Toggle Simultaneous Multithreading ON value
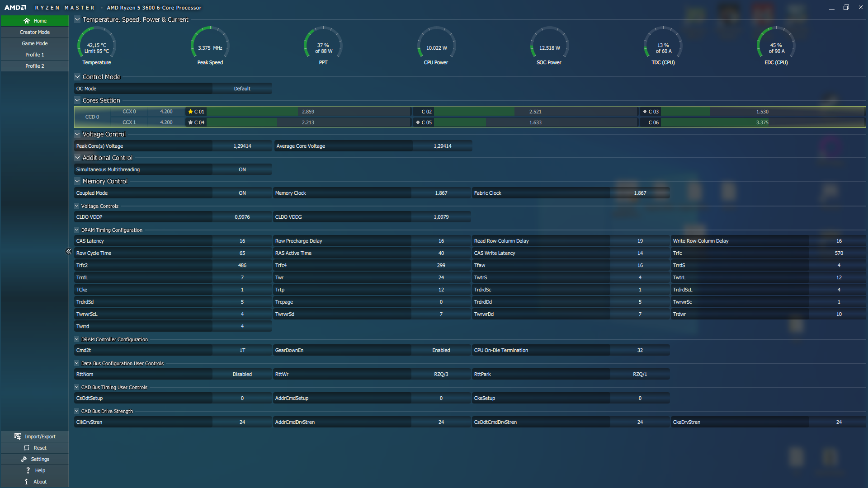This screenshot has width=868, height=488. [242, 169]
